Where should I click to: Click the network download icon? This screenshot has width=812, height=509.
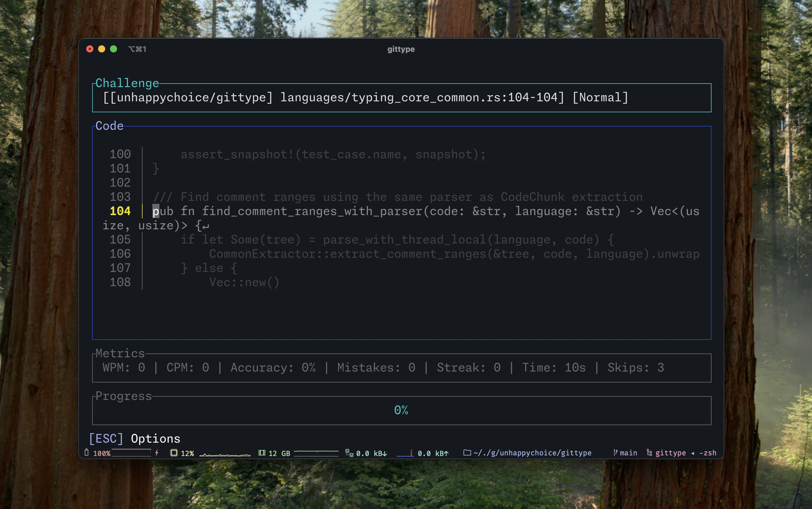point(349,453)
